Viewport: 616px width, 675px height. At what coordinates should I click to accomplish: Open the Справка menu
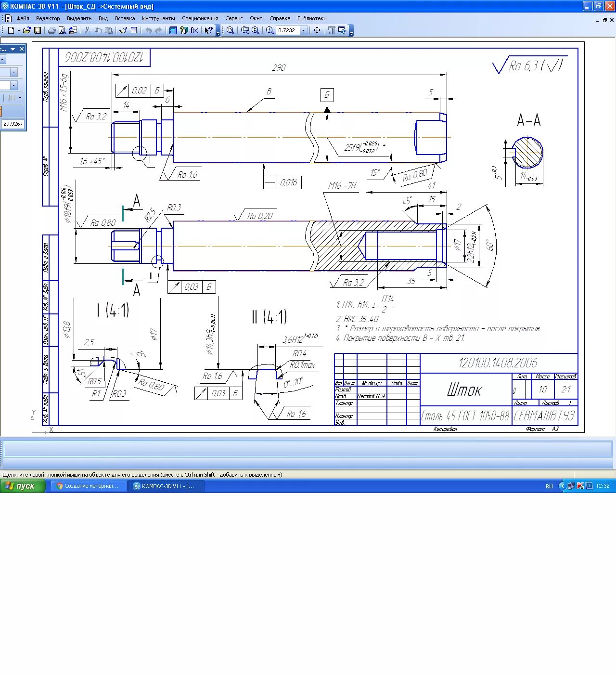pos(280,18)
